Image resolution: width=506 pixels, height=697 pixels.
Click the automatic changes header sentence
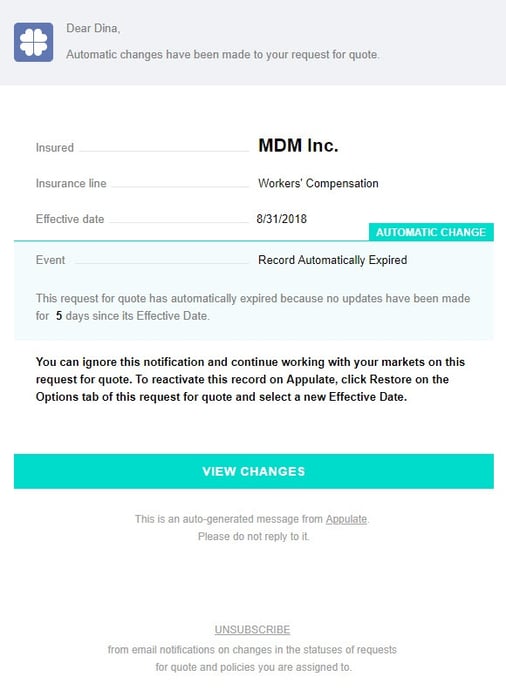coord(223,55)
